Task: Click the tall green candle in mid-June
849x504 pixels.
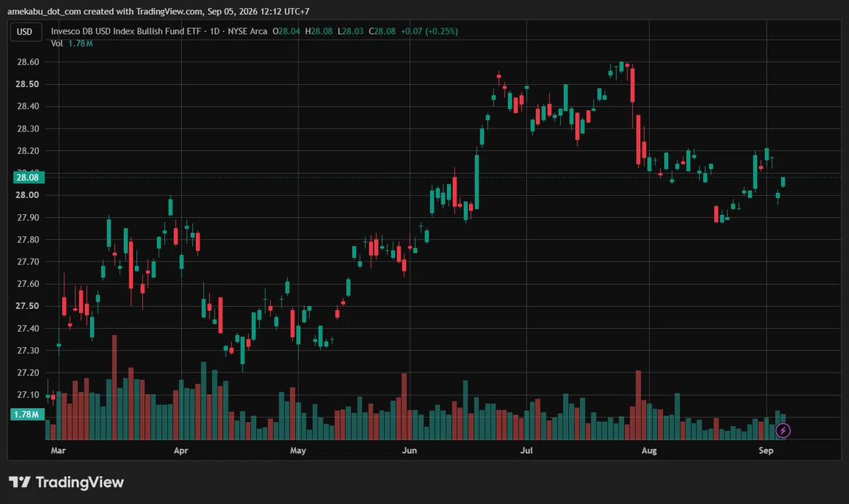Action: pyautogui.click(x=477, y=180)
